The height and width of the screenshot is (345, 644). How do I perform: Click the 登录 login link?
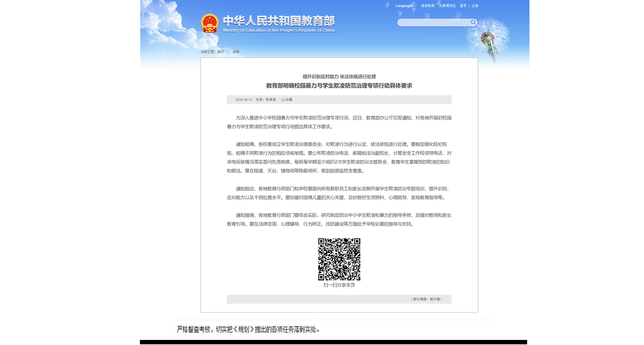pos(463,6)
